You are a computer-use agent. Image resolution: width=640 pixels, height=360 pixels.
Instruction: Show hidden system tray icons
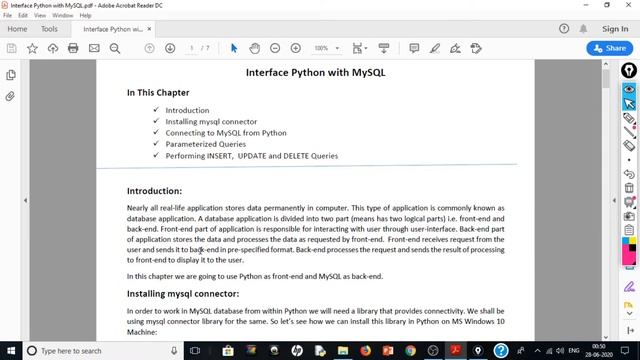[537, 351]
